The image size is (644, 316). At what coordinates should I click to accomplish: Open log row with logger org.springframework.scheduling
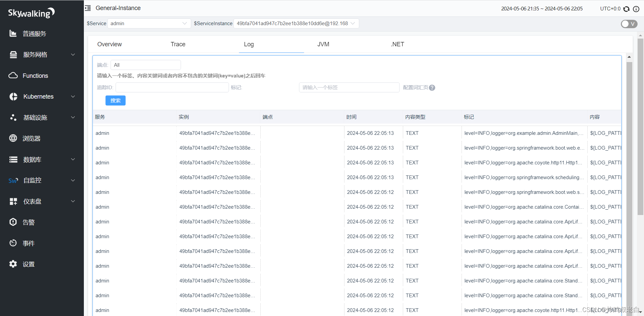[x=357, y=177]
